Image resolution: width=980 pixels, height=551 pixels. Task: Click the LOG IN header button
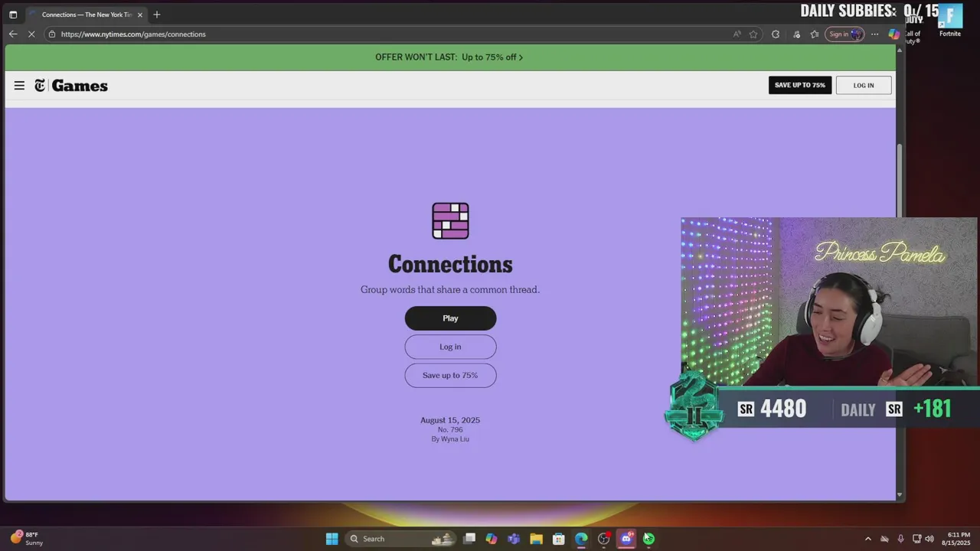864,85
